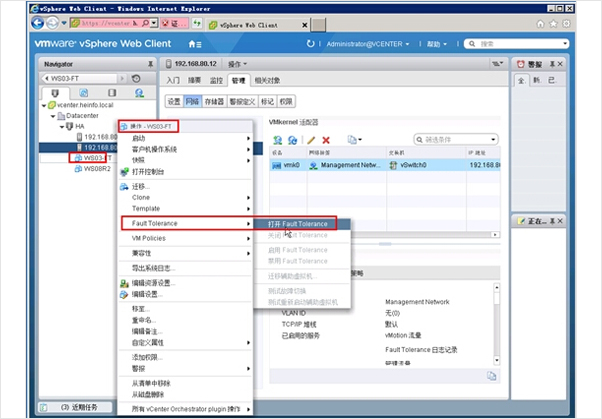The width and height of the screenshot is (602, 419).
Task: Select the 设置 sub-tab
Action: (174, 101)
